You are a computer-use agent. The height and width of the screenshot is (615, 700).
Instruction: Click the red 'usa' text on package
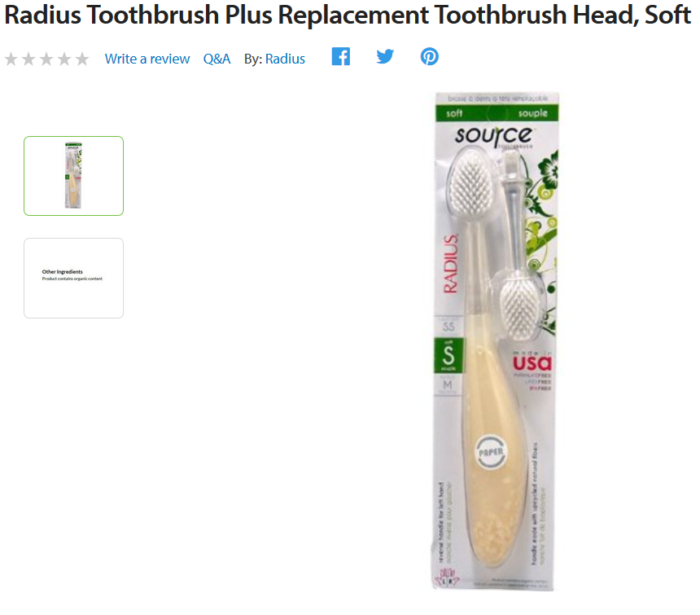(532, 363)
